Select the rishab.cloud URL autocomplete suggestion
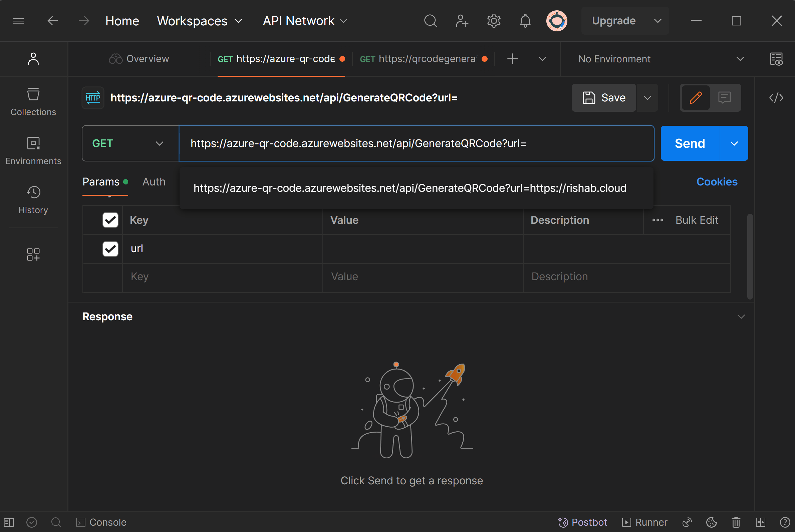The width and height of the screenshot is (795, 532). (410, 188)
